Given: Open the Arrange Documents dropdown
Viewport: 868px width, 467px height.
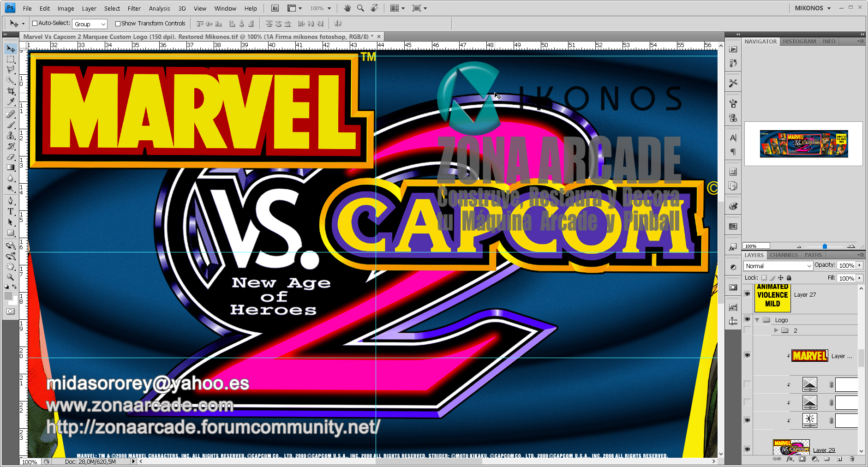Looking at the screenshot, I should click(397, 8).
